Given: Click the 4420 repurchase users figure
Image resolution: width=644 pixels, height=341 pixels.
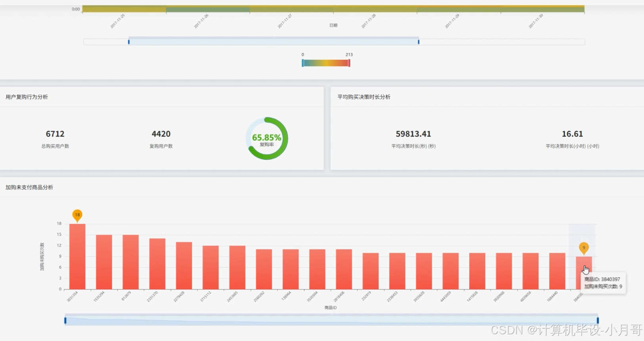Looking at the screenshot, I should point(161,134).
